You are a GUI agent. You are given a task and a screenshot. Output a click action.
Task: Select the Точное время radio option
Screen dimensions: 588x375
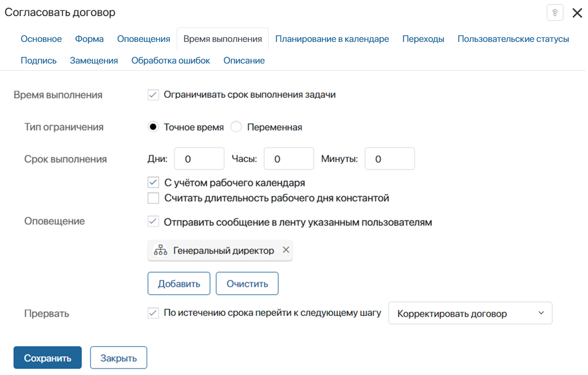tap(153, 127)
